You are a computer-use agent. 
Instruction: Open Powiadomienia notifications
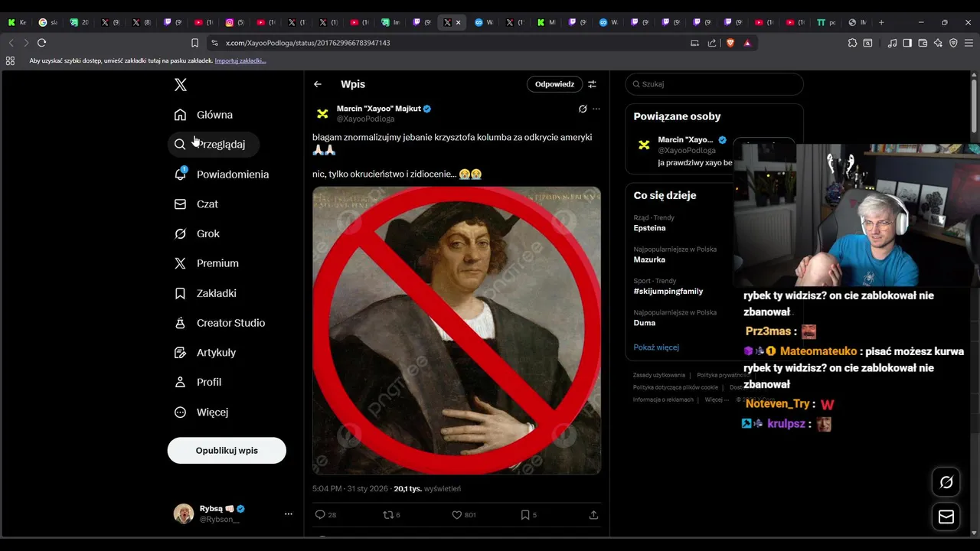coord(222,174)
